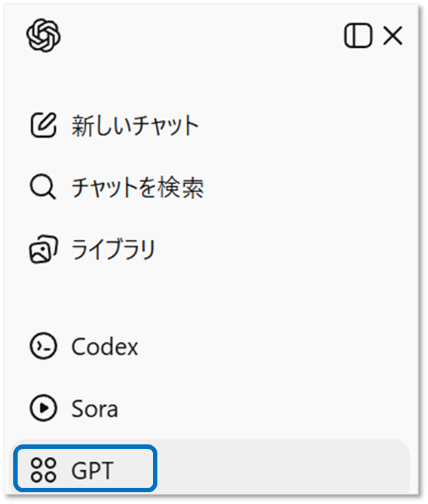Close the sidebar with the X
This screenshot has height=504, width=428.
coord(393,35)
